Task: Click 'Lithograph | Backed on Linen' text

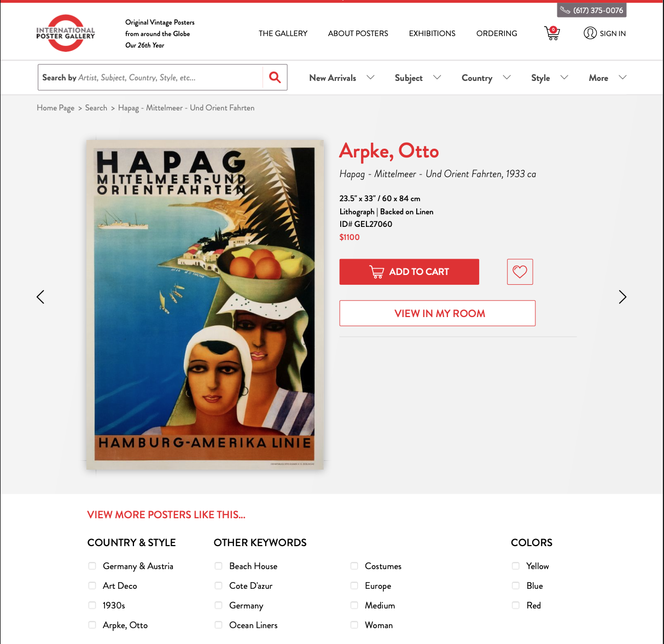Action: pyautogui.click(x=387, y=212)
